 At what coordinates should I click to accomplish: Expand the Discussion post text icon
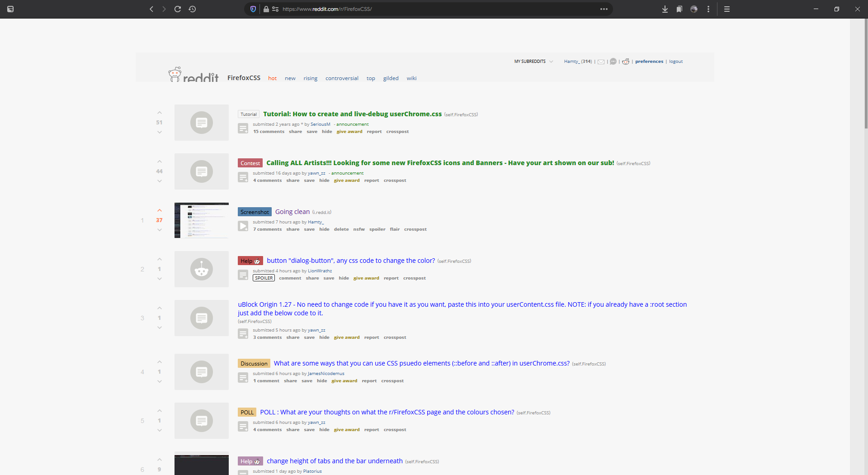pyautogui.click(x=243, y=378)
